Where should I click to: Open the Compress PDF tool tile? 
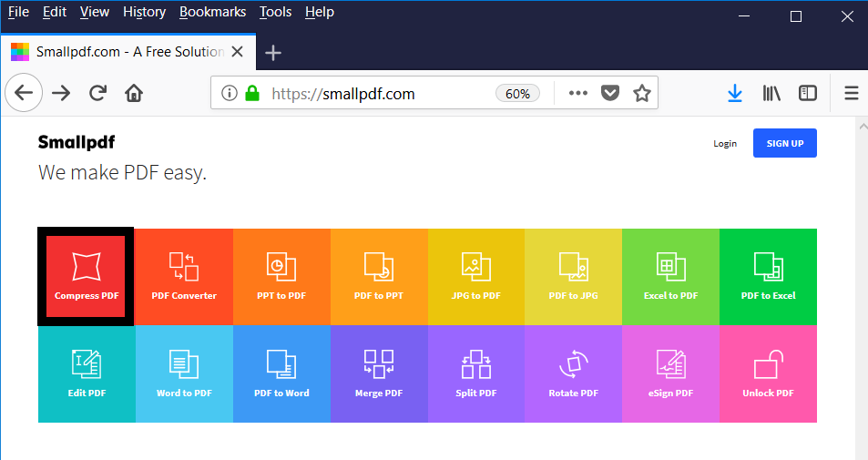click(x=86, y=276)
